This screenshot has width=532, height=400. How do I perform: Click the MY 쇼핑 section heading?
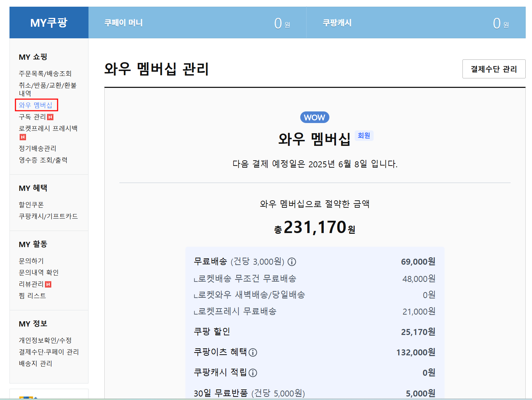coord(33,57)
